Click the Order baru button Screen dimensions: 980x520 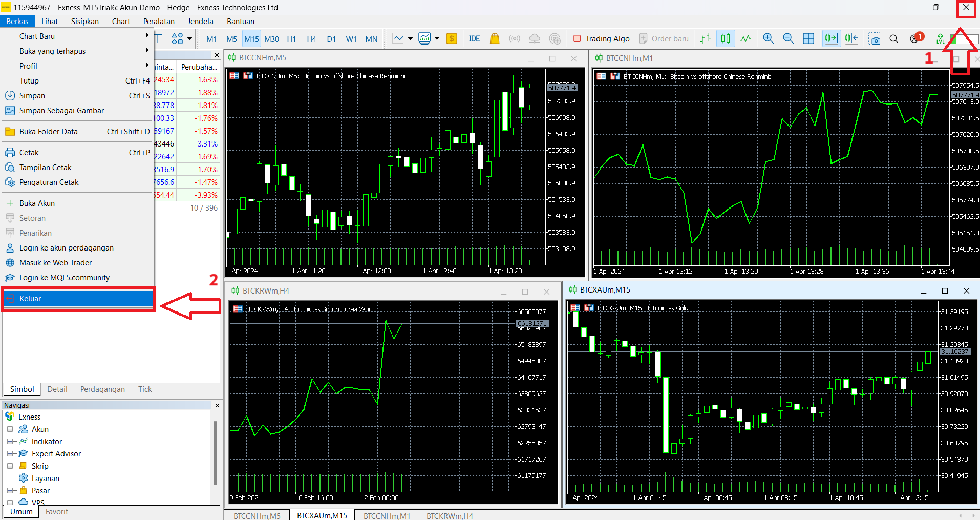[x=664, y=38]
